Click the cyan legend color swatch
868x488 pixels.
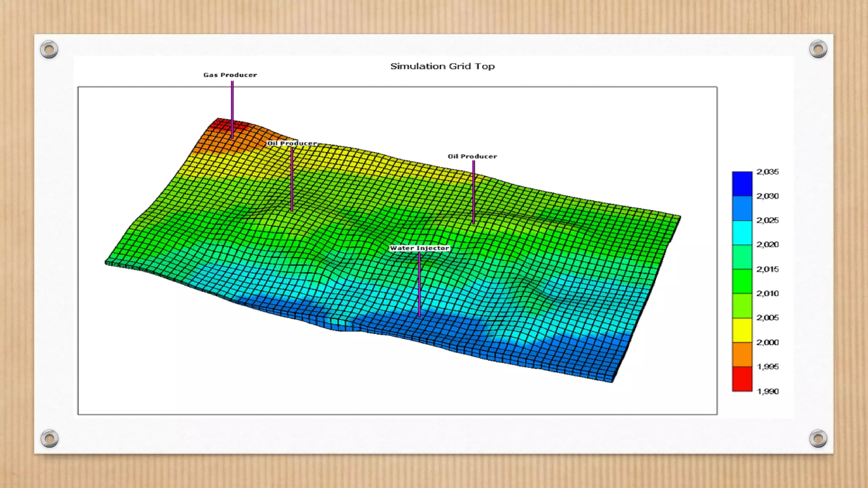(x=742, y=233)
